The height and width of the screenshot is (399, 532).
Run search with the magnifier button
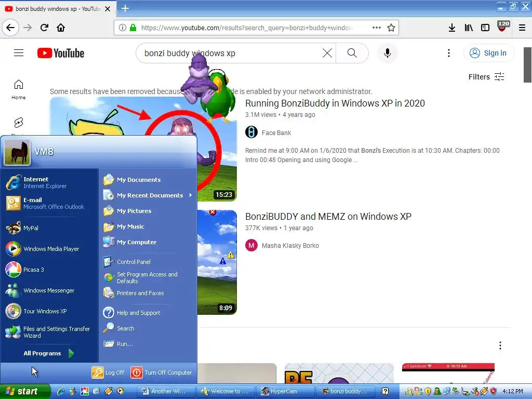click(x=352, y=53)
